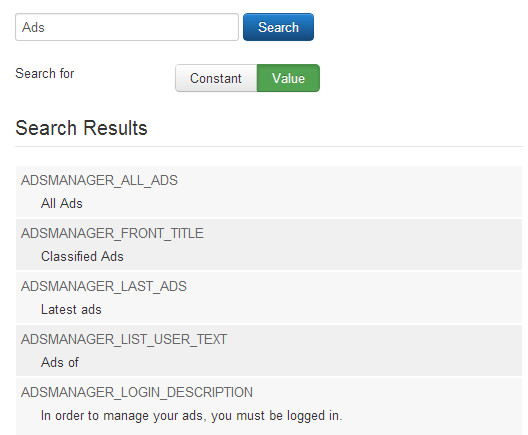The height and width of the screenshot is (435, 528).
Task: Click the blue Search button
Action: 278,27
